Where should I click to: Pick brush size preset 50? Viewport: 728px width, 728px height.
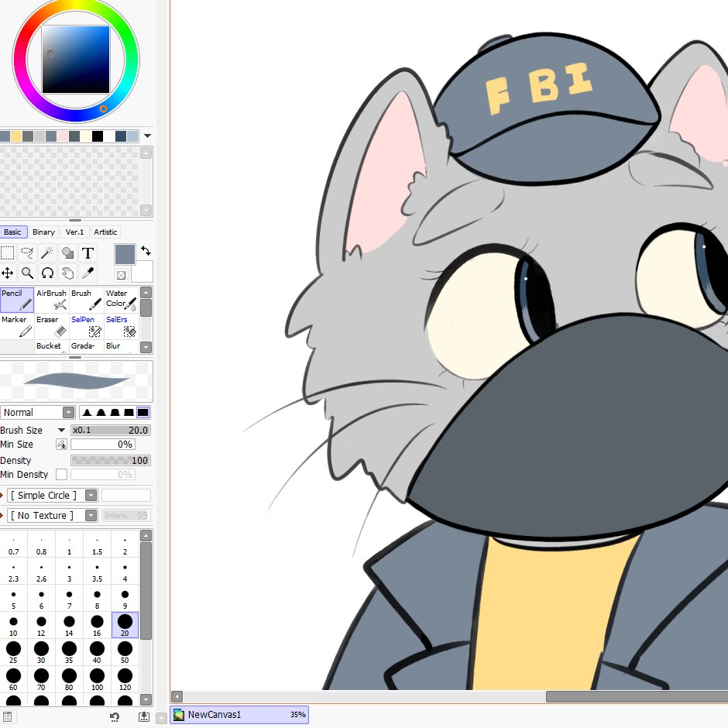(x=125, y=652)
